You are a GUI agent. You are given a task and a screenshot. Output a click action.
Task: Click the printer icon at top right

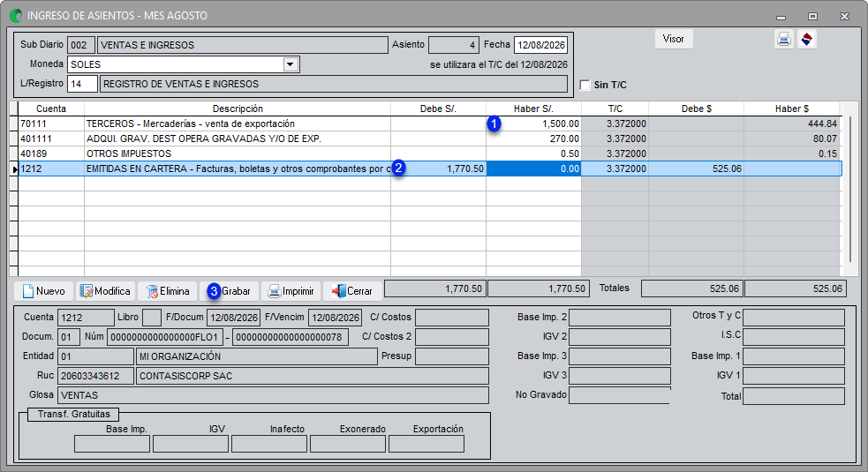pyautogui.click(x=784, y=40)
